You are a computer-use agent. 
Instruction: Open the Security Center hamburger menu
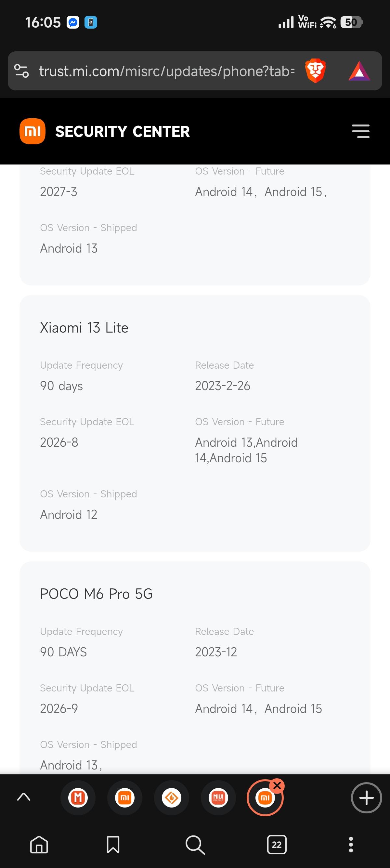pos(360,131)
